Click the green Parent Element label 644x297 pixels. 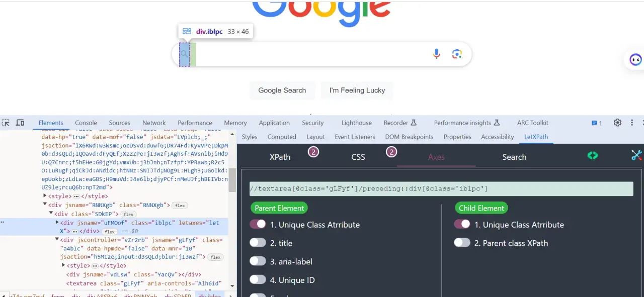point(279,208)
